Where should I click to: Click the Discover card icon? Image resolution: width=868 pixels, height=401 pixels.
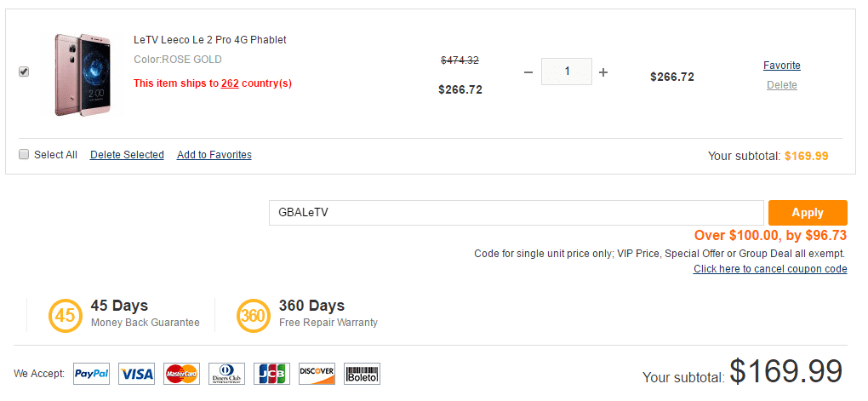click(x=317, y=373)
